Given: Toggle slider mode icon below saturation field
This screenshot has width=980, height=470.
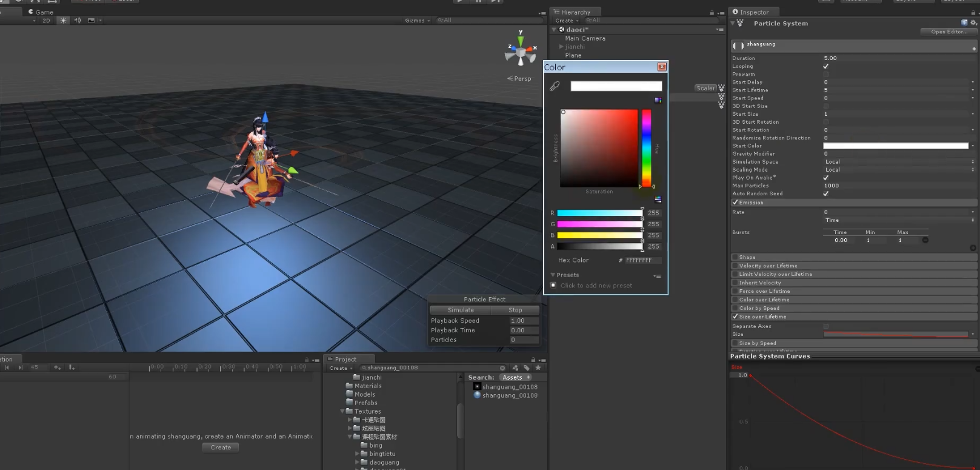Looking at the screenshot, I should pos(658,199).
